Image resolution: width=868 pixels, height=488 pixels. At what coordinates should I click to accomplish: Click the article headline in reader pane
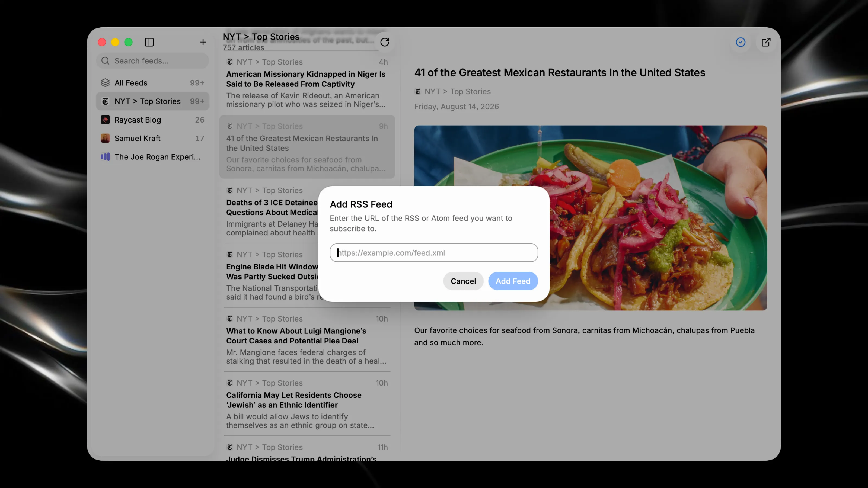coord(559,72)
